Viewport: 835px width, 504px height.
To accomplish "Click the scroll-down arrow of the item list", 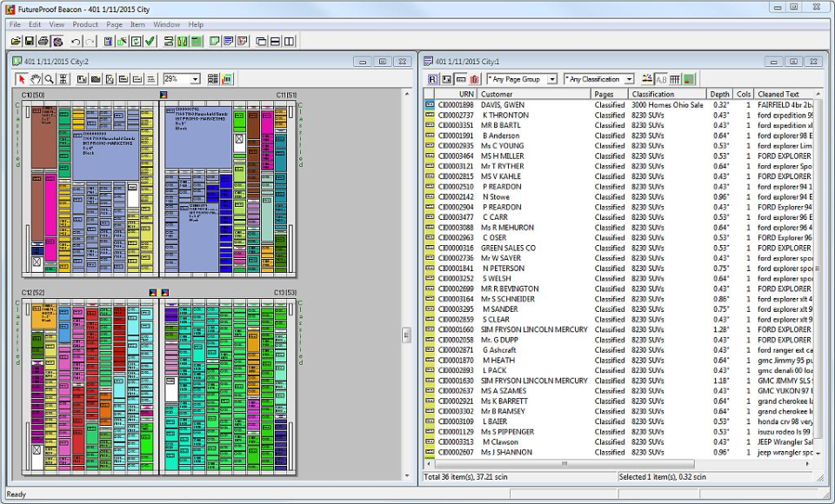I will [x=818, y=454].
